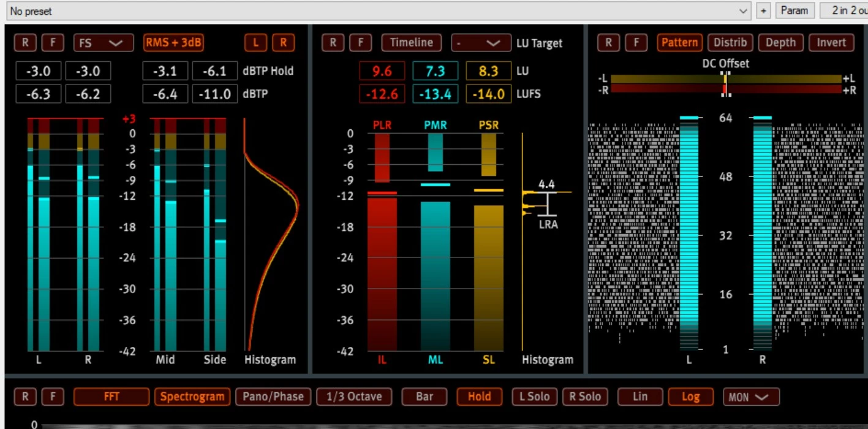The image size is (868, 429).
Task: Open the No preset dropdown
Action: tap(379, 11)
